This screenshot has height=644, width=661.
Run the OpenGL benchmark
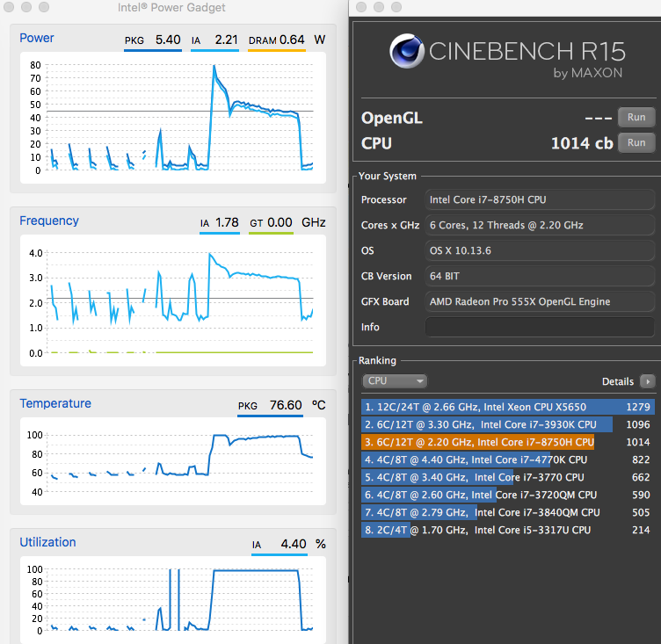[x=636, y=117]
